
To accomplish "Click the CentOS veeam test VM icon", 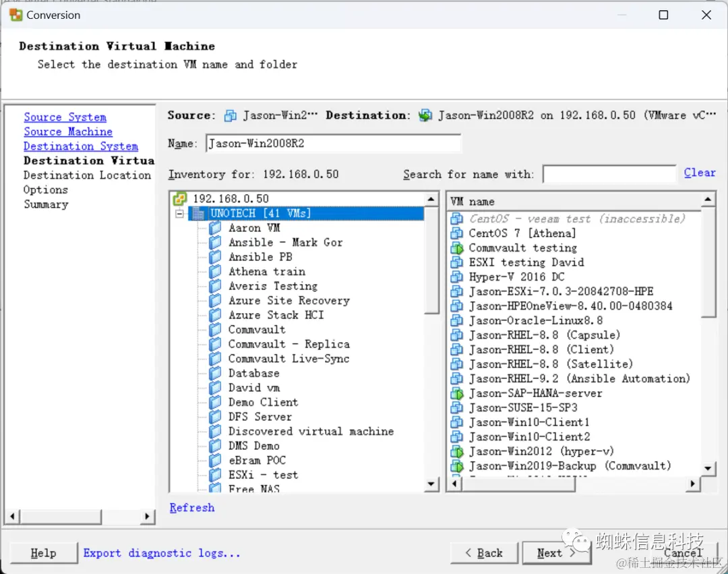I will (x=457, y=219).
